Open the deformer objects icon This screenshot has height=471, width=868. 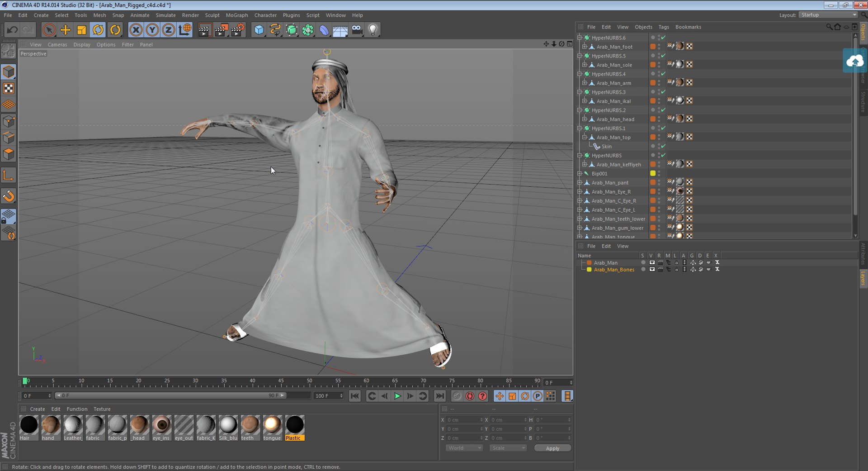(x=324, y=30)
